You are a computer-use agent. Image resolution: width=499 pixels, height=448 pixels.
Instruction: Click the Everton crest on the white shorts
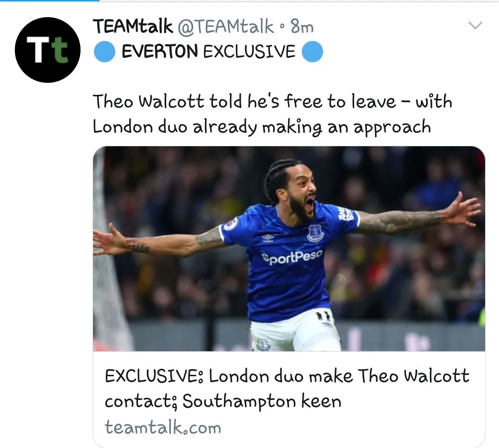pyautogui.click(x=263, y=345)
